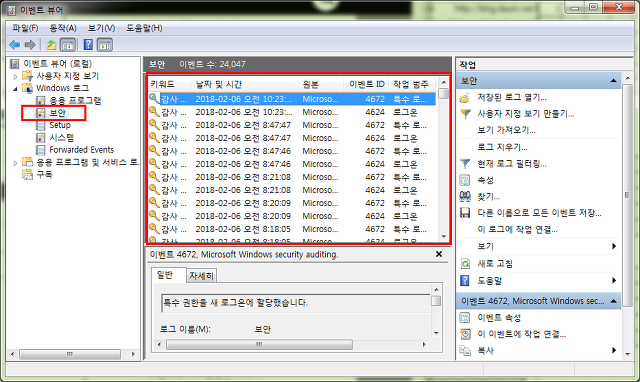This screenshot has height=382, width=640.
Task: Click the blue Help toolbar icon
Action: [88, 44]
